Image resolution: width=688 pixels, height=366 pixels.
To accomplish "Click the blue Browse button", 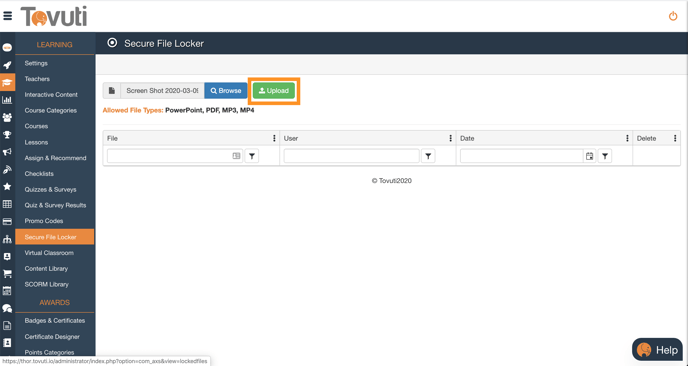I will click(x=226, y=91).
